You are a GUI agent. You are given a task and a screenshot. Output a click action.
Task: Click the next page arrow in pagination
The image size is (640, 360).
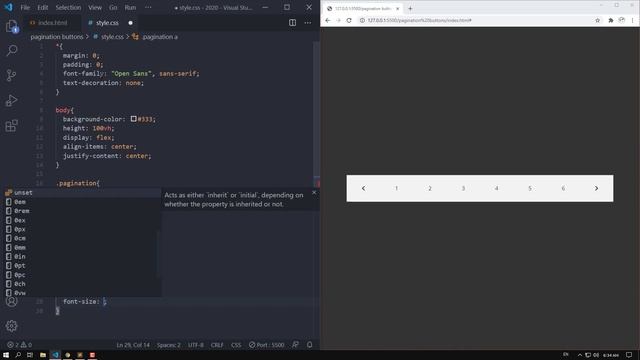click(596, 188)
